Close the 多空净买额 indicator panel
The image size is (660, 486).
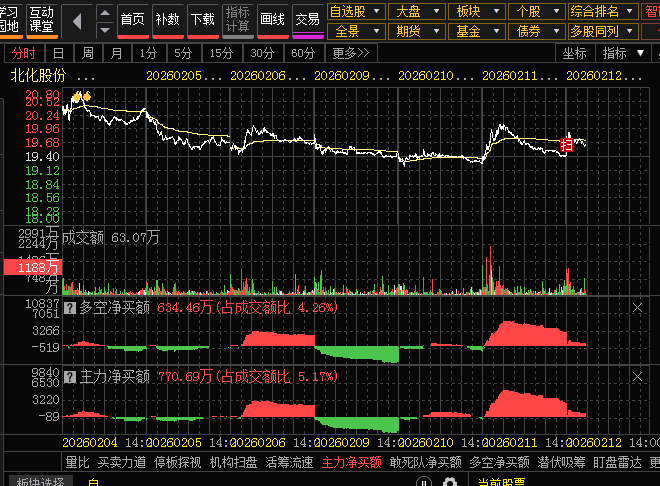pyautogui.click(x=637, y=308)
